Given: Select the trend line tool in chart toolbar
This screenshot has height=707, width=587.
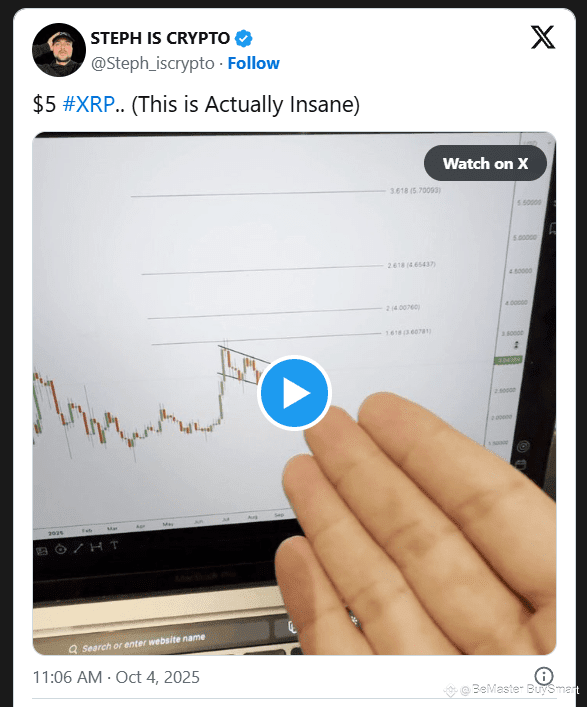Looking at the screenshot, I should click(78, 548).
